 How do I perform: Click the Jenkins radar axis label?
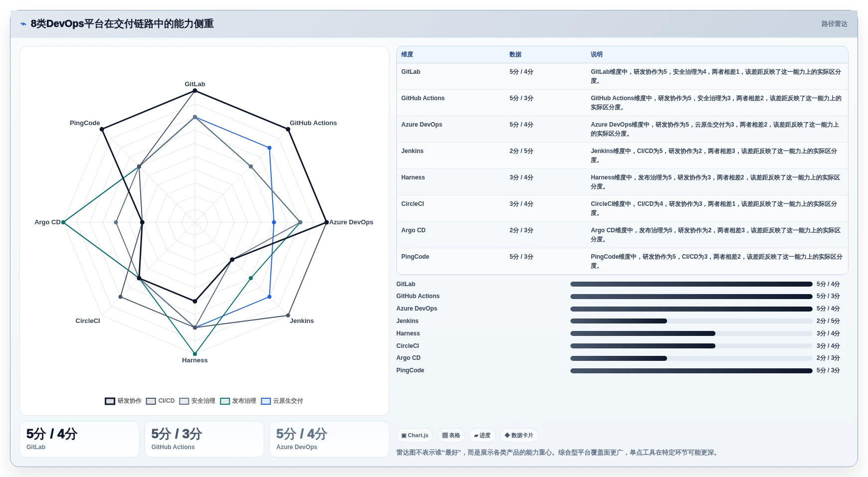(x=302, y=321)
